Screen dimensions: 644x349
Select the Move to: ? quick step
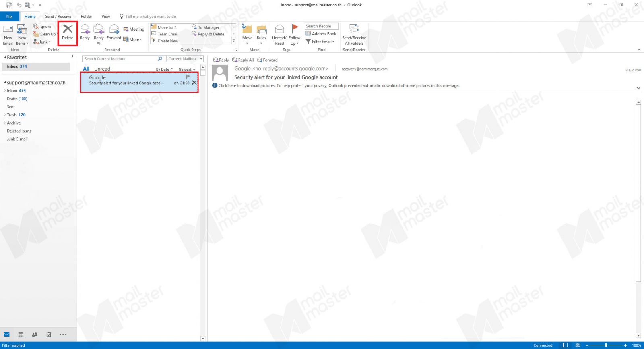[x=164, y=27]
